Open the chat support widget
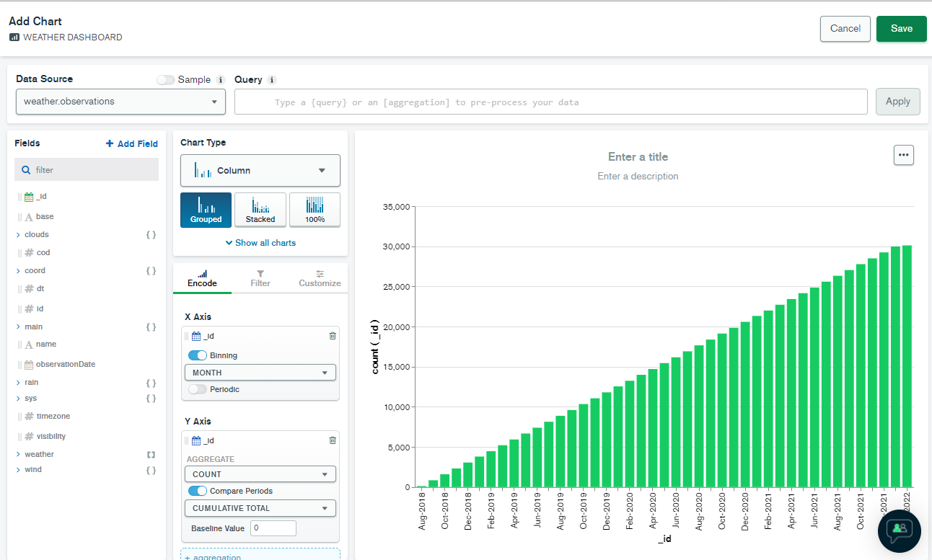This screenshot has height=560, width=932. (899, 529)
